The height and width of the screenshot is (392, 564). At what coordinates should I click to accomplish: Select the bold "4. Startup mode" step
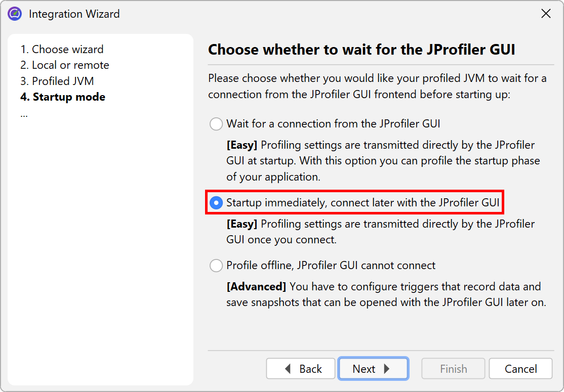tap(63, 97)
